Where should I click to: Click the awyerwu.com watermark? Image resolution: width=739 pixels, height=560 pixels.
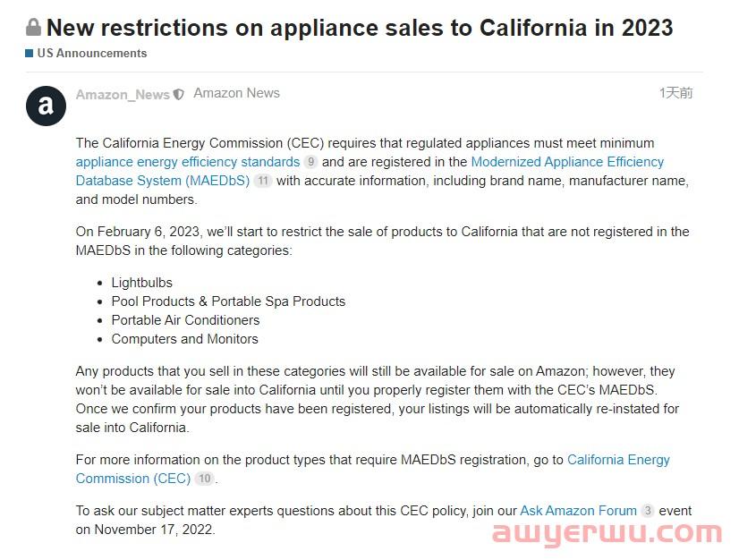606,534
